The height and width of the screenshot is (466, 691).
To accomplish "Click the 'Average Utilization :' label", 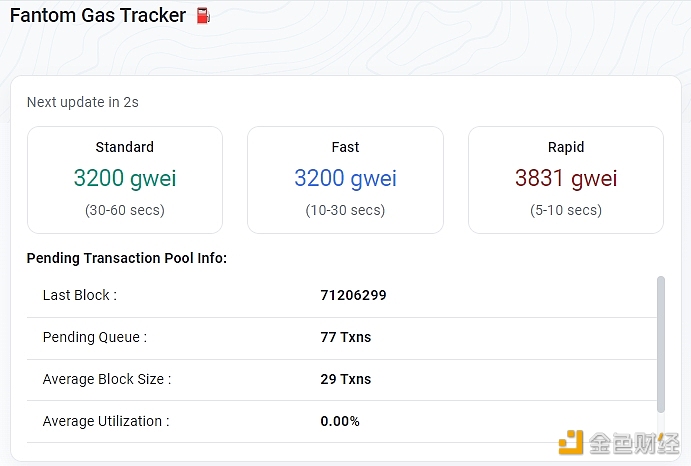I will pos(106,421).
